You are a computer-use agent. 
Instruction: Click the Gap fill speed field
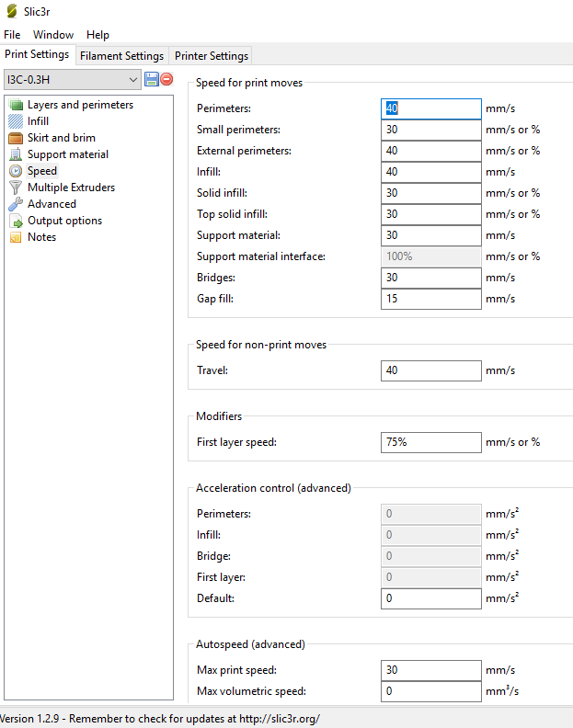point(431,299)
